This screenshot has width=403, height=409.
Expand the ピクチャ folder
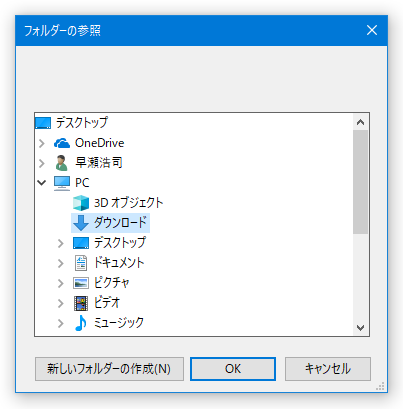pyautogui.click(x=61, y=283)
